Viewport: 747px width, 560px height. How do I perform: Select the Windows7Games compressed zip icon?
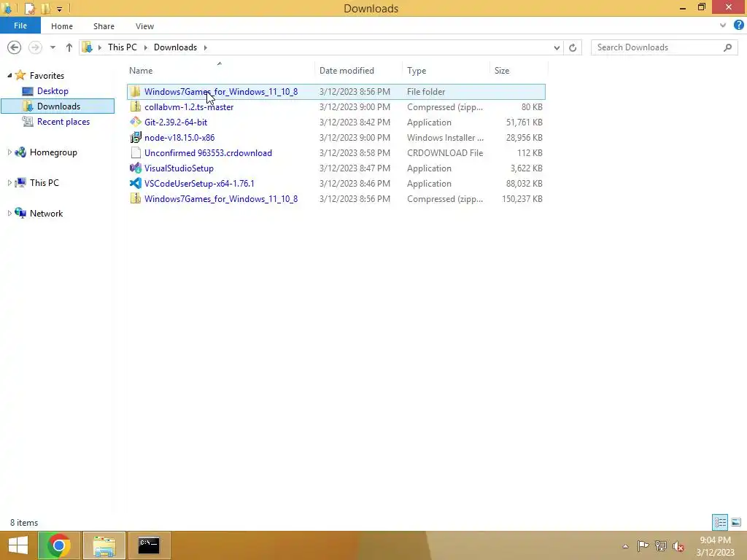click(x=135, y=198)
